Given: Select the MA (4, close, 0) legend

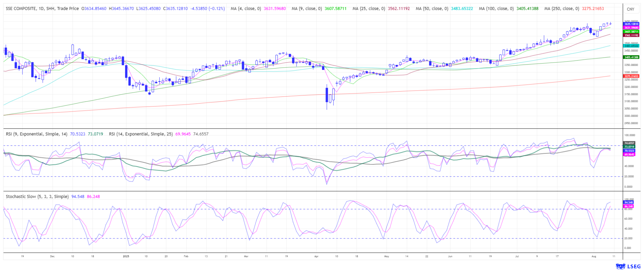Looking at the screenshot, I should pos(245,8).
